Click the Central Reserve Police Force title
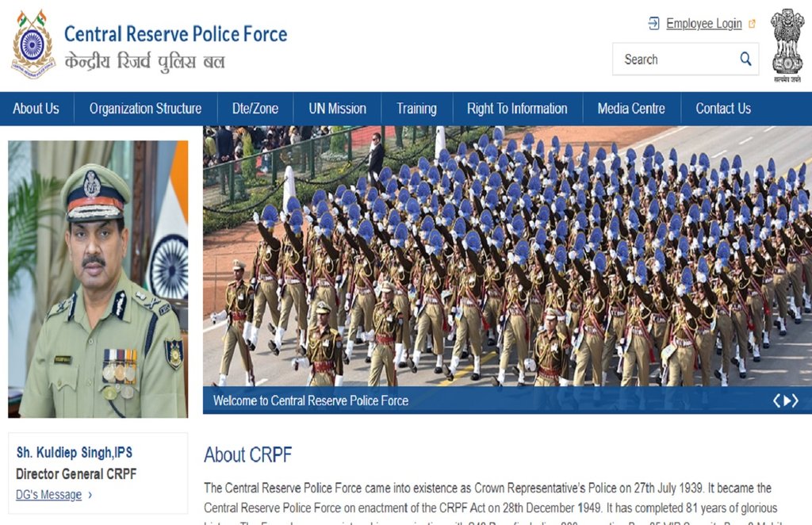The width and height of the screenshot is (812, 525). click(x=175, y=34)
